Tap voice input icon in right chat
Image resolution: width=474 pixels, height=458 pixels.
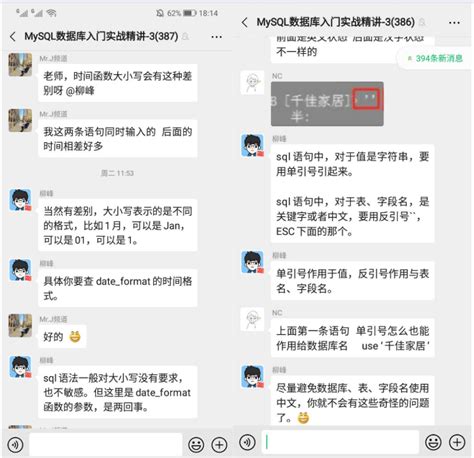(247, 442)
